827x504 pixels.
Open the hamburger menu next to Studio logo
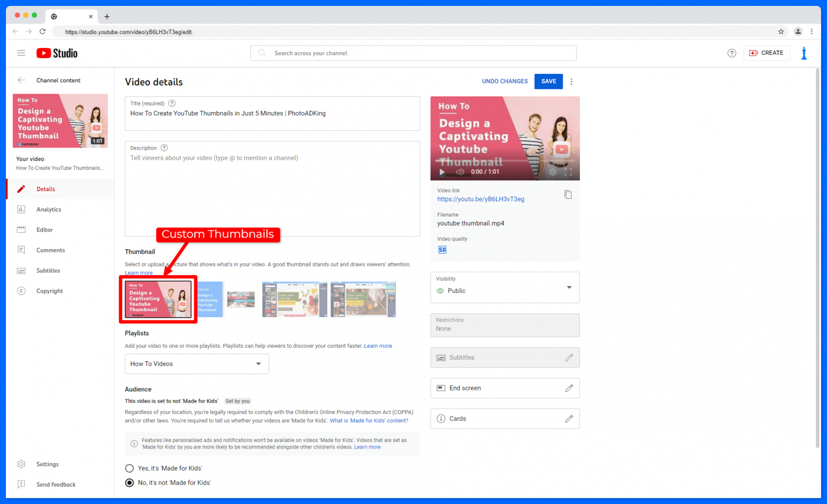coord(21,53)
